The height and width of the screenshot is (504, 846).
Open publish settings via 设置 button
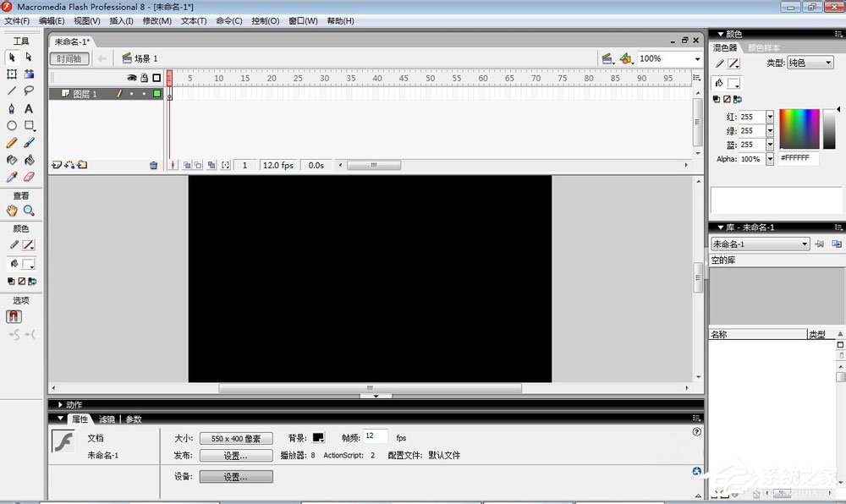(235, 456)
